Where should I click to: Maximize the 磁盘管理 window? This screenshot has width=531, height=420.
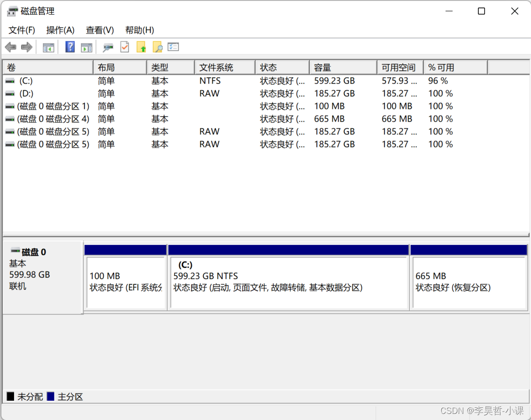point(481,11)
